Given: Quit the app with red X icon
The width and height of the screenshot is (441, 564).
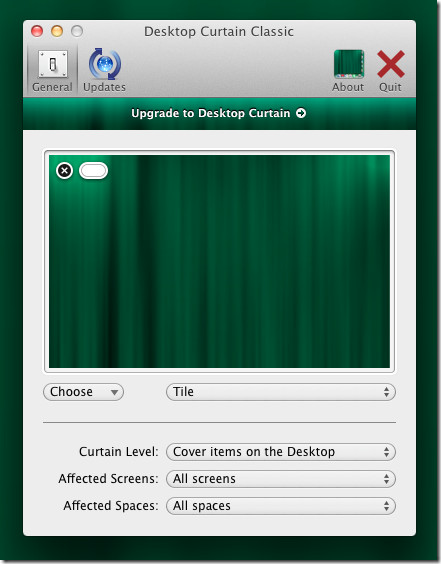Looking at the screenshot, I should 390,71.
